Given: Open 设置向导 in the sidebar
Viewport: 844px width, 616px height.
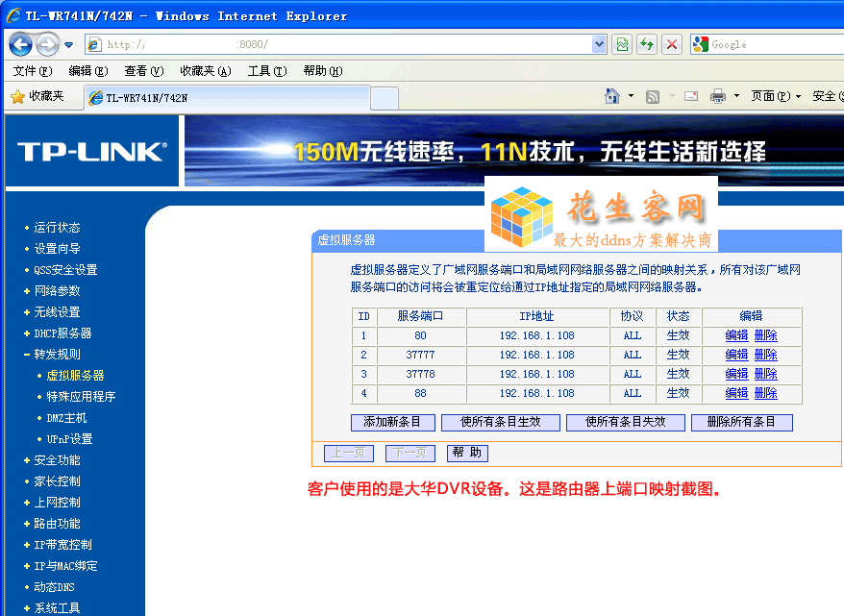Looking at the screenshot, I should (57, 249).
